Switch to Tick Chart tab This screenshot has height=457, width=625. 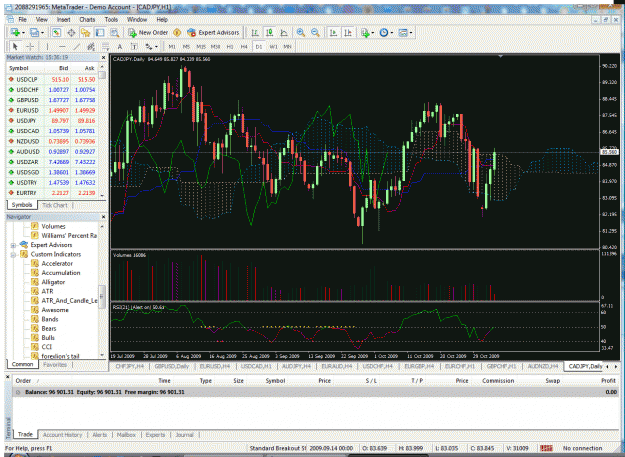(55, 205)
